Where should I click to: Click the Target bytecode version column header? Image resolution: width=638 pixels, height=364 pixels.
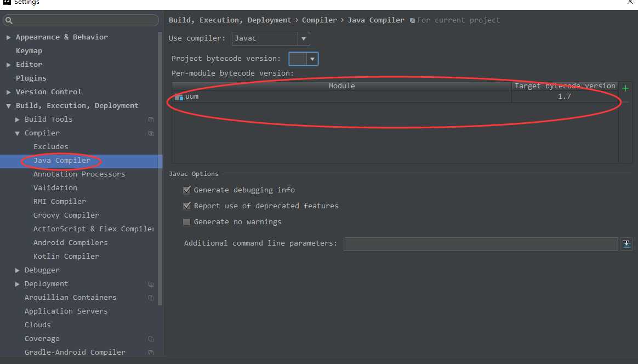click(565, 86)
